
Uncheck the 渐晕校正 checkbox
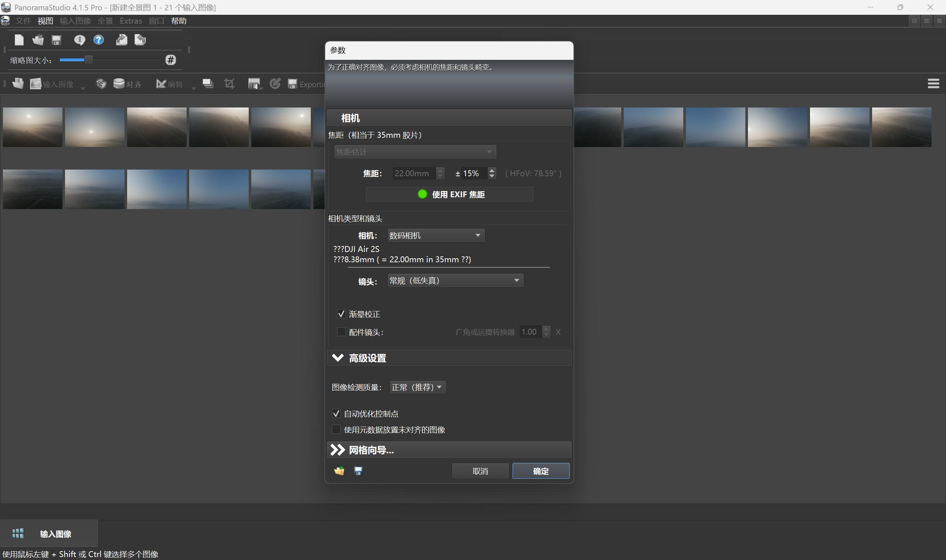(x=341, y=314)
